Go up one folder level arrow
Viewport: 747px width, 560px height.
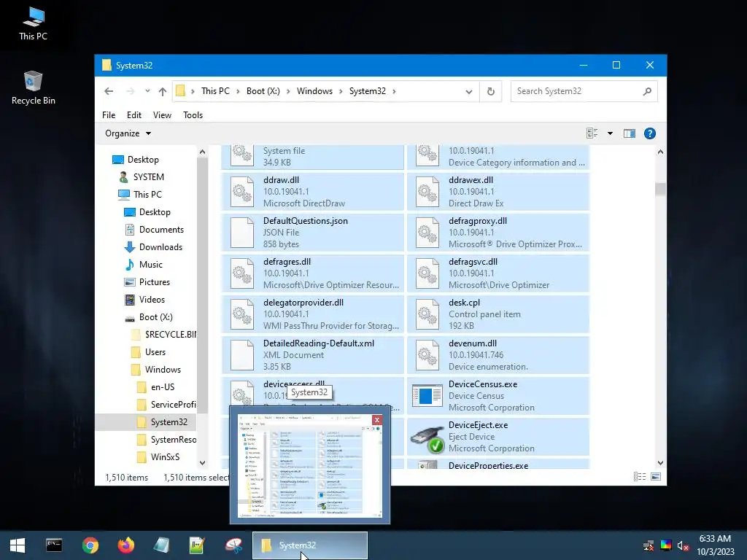tap(163, 91)
